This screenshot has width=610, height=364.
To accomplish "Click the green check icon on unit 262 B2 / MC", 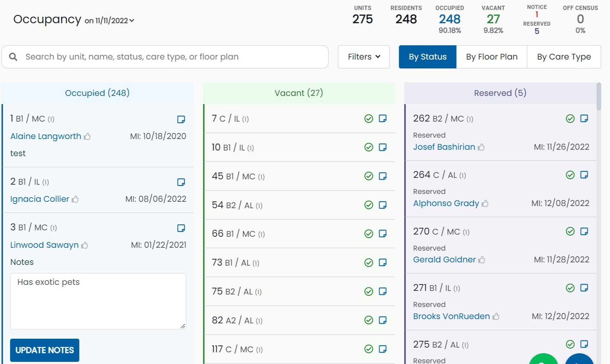I will click(x=570, y=118).
